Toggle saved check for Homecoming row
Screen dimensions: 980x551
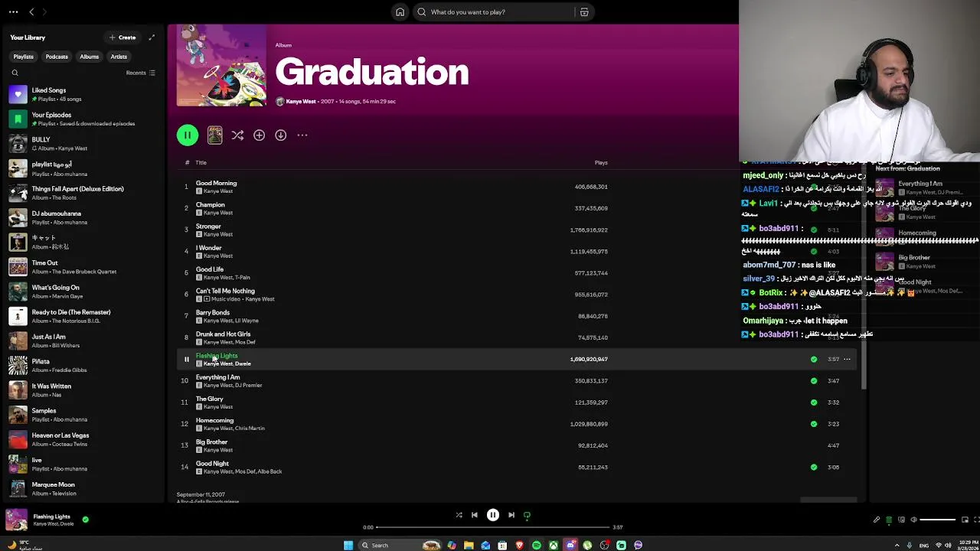tap(814, 423)
